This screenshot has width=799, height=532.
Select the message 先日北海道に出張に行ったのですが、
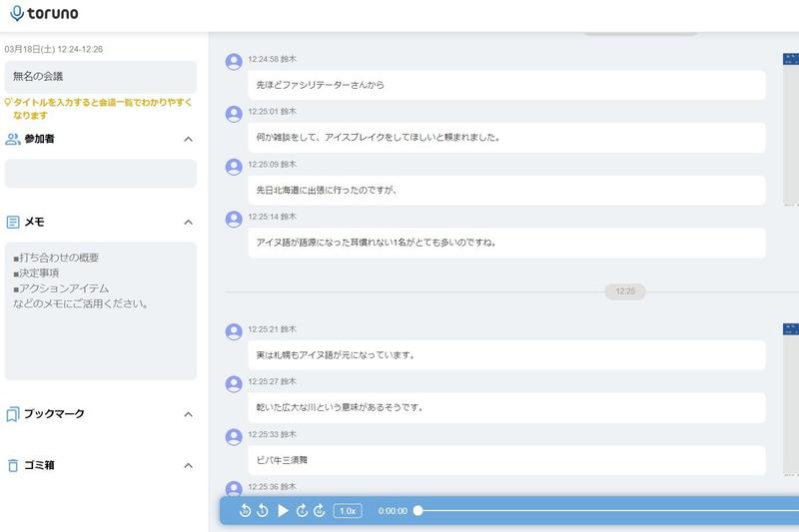[x=506, y=191]
